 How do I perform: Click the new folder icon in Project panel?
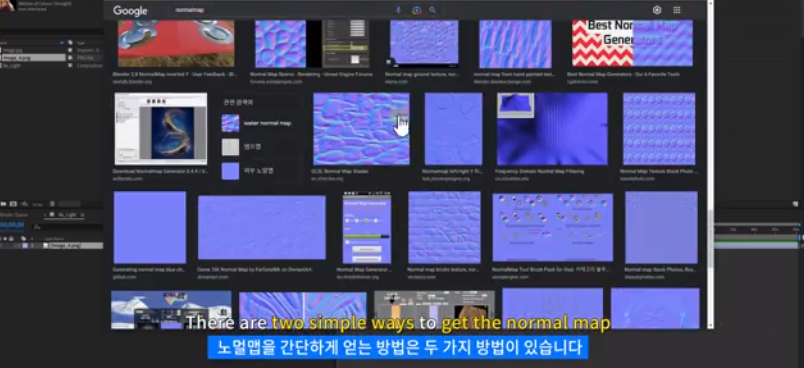[4, 204]
